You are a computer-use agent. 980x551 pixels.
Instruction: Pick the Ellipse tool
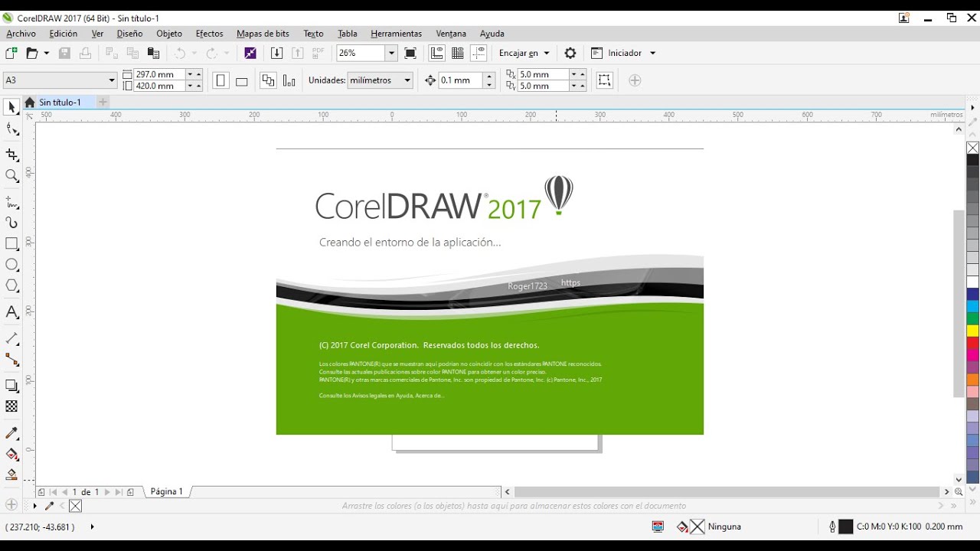tap(11, 265)
